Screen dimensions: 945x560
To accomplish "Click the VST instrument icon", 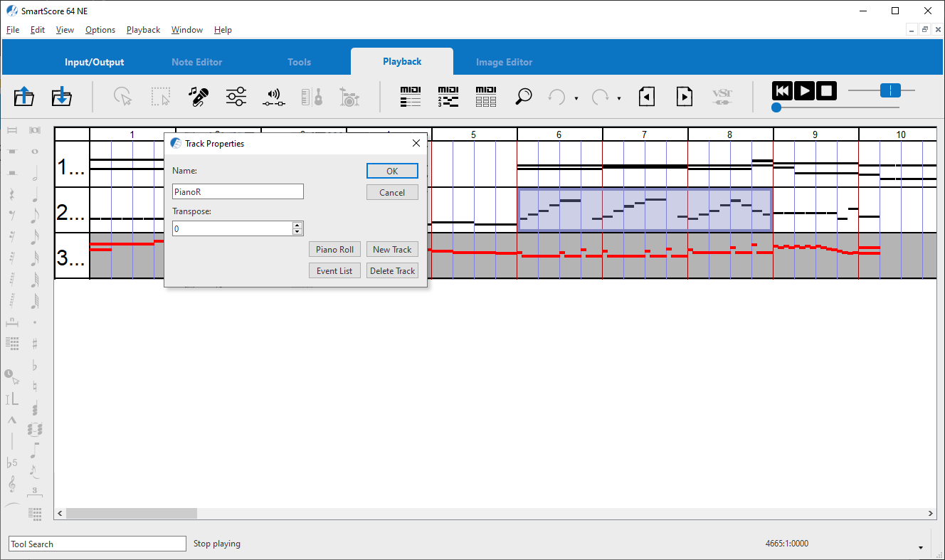I will click(x=722, y=96).
